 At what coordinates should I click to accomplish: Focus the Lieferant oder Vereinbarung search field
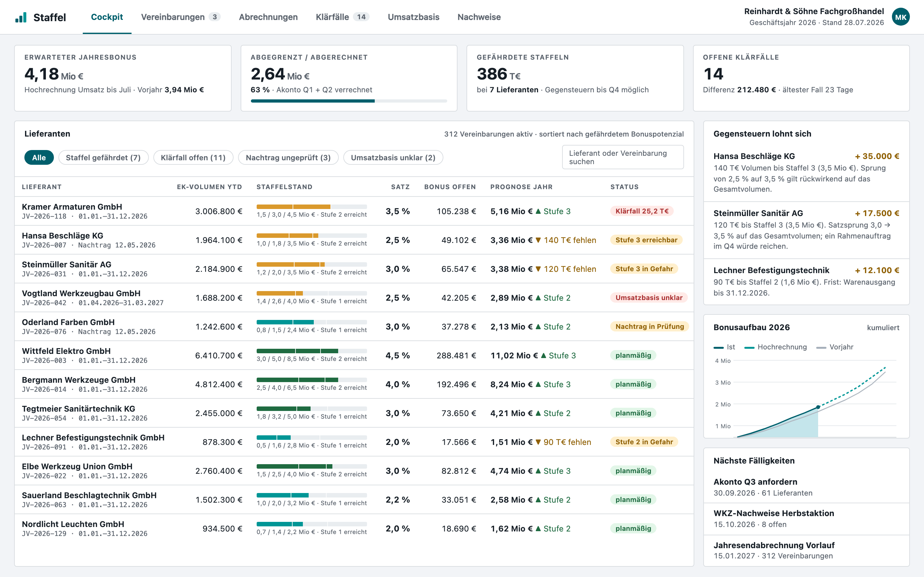pyautogui.click(x=623, y=157)
